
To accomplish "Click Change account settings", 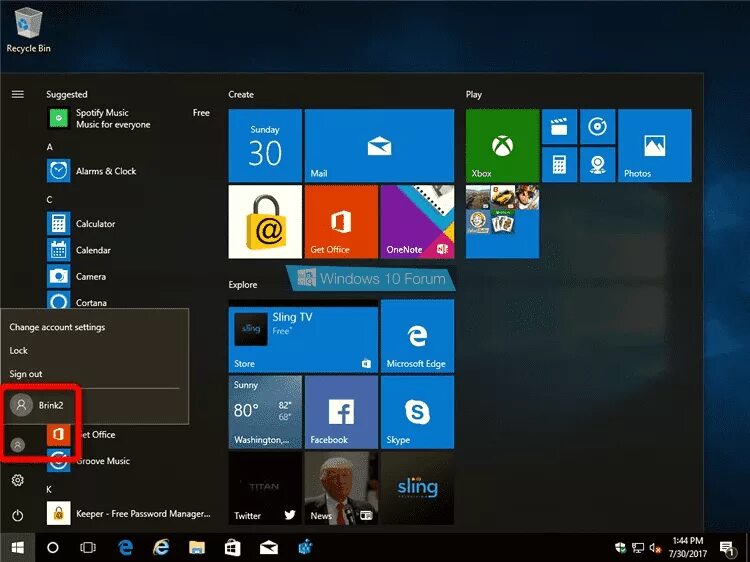I will 57,327.
